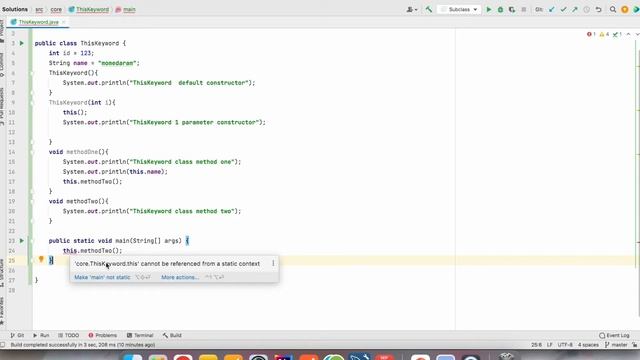
Task: Open the Event Log panel
Action: [x=614, y=335]
